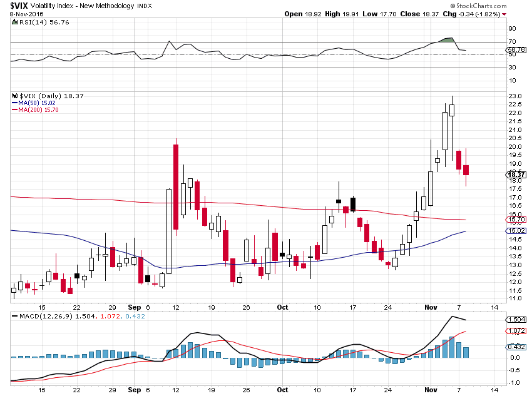
Task: Click the -1.0 MACD axis label
Action: point(514,382)
